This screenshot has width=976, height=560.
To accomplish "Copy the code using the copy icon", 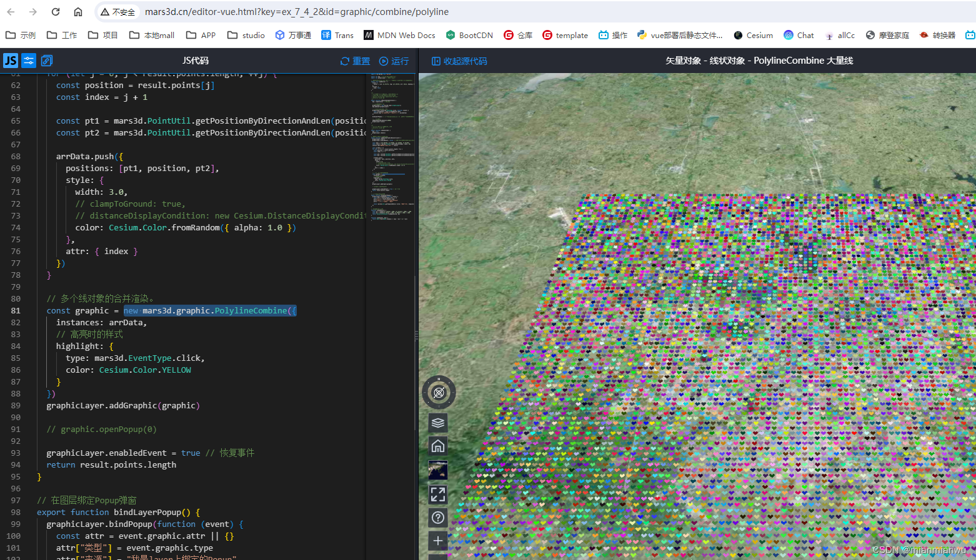I will 46,61.
